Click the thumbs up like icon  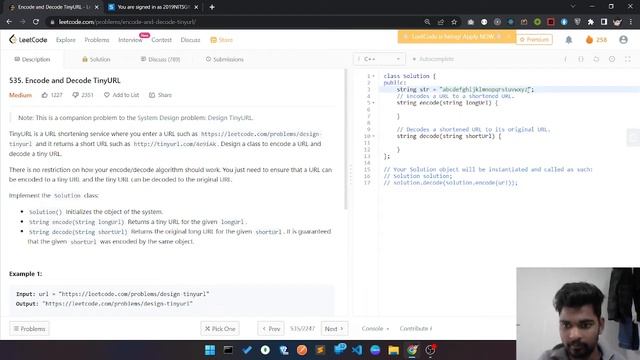[44, 95]
